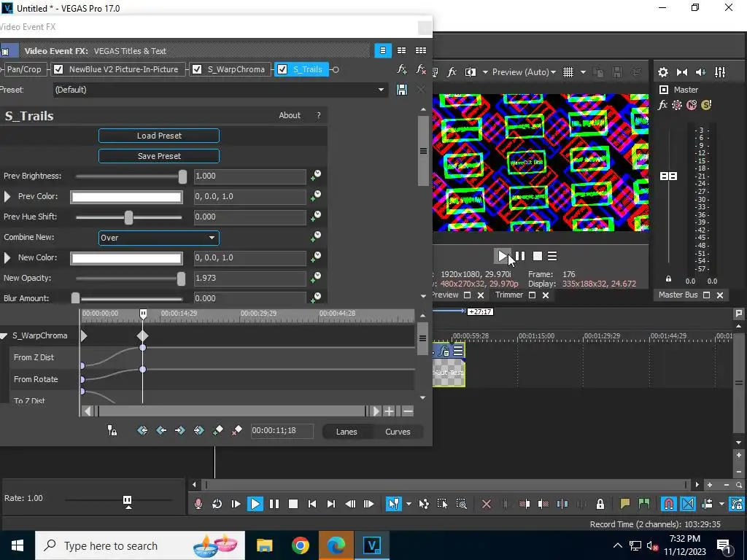Toggle Lock Event padlock icon

tap(600, 504)
